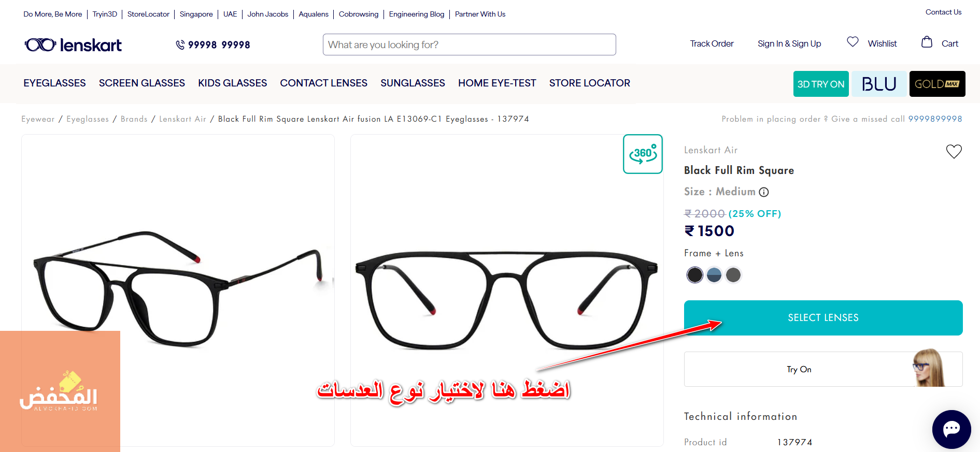This screenshot has width=980, height=452.
Task: Go to Lenskart Air breadcrumb
Action: (x=182, y=119)
